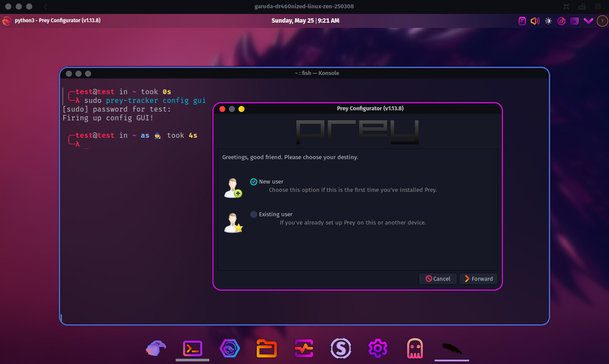
Task: Open the terminal icon in the dock
Action: click(x=192, y=348)
